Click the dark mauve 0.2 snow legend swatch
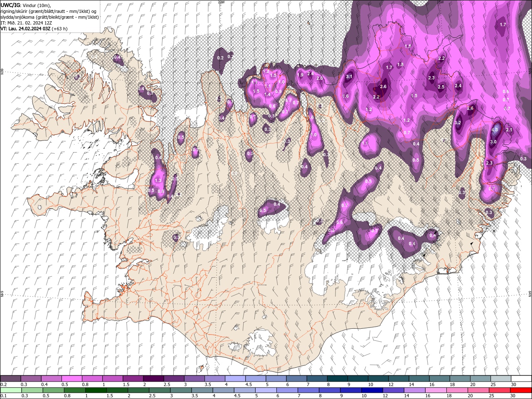The height and width of the screenshot is (399, 532). coord(10,379)
